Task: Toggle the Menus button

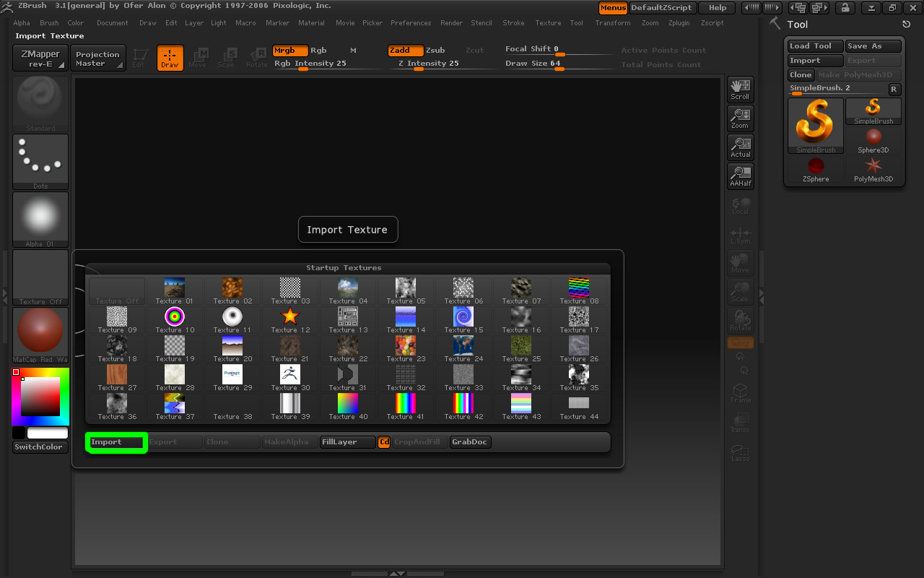Action: click(613, 8)
